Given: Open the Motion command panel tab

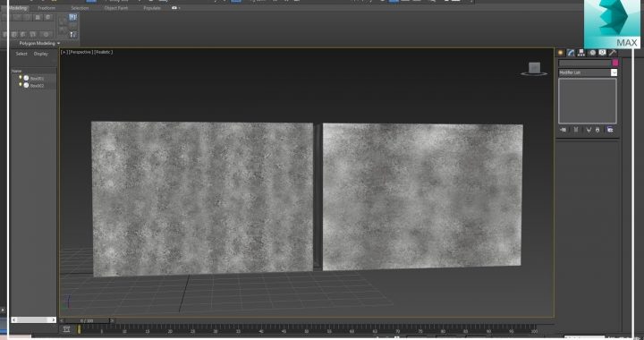Looking at the screenshot, I should coord(592,53).
